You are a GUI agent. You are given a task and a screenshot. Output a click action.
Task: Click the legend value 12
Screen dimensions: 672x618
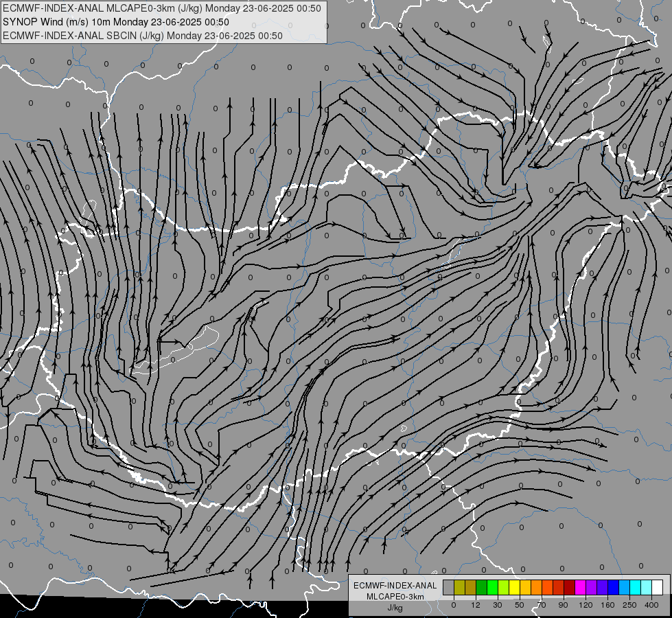(x=475, y=605)
